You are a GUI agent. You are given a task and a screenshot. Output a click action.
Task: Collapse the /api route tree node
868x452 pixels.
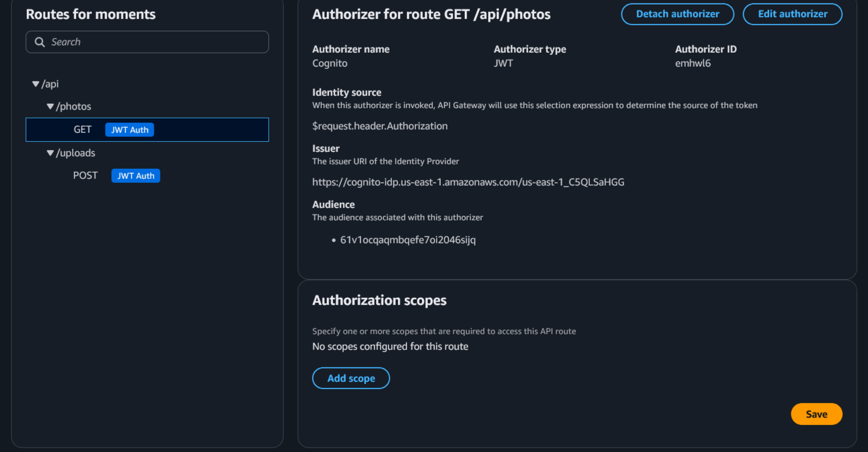click(x=36, y=84)
